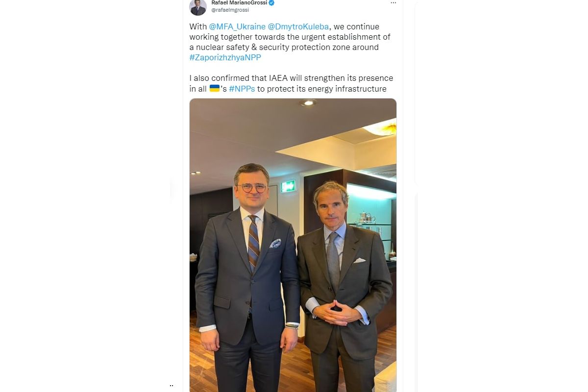The height and width of the screenshot is (392, 588).
Task: Click the blue verified badge beside the name
Action: point(271,3)
